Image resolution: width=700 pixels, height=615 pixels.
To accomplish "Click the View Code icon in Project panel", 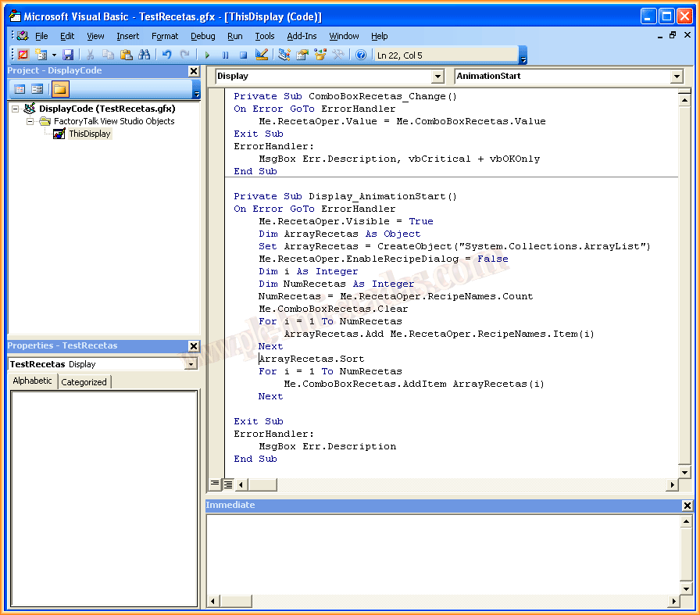I will 20,89.
